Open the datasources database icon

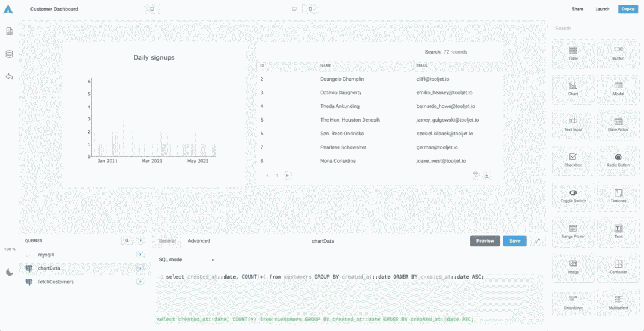(9, 54)
